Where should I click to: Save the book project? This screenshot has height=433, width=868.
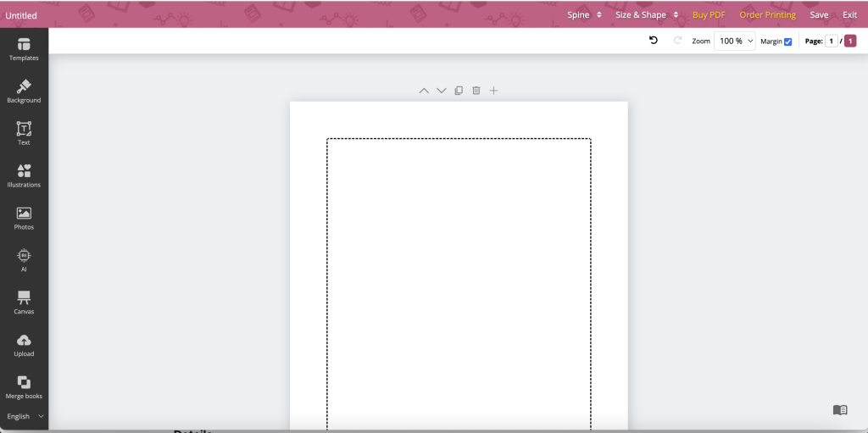tap(819, 15)
